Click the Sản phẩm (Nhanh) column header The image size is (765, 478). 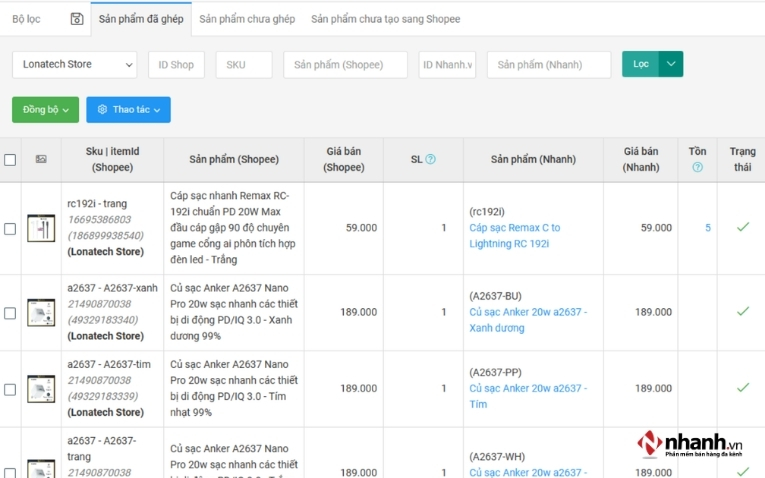[533, 159]
